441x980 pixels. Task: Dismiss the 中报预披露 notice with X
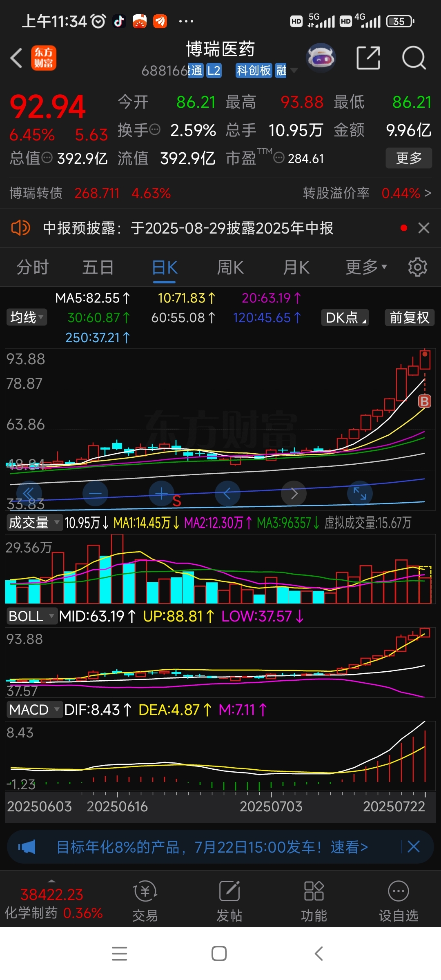pos(424,228)
